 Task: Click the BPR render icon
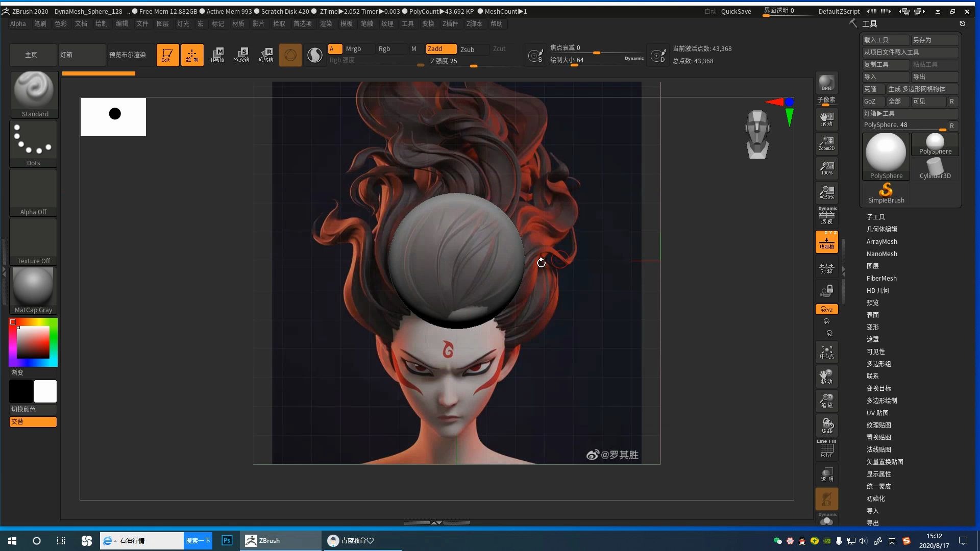pyautogui.click(x=826, y=83)
